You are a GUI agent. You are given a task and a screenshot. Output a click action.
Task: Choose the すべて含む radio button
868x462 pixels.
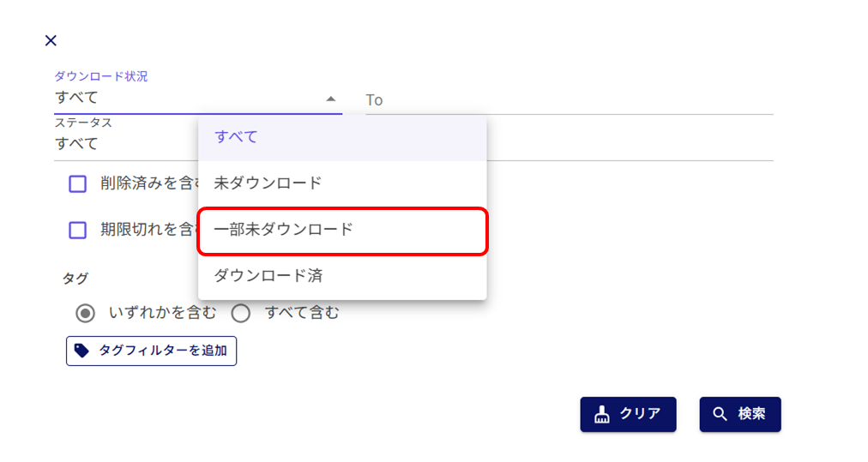click(241, 313)
